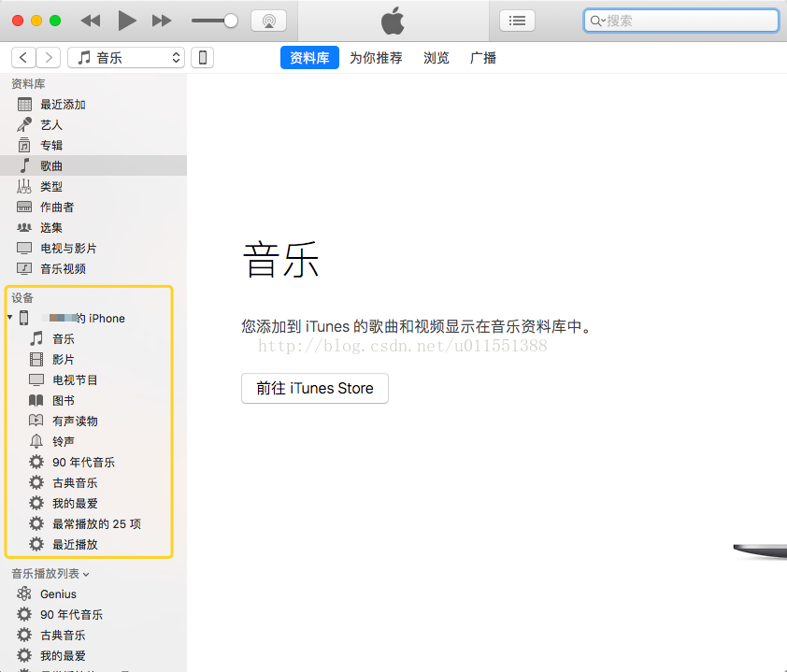The image size is (787, 672).
Task: Click the guitars icon for 类型
Action: pyautogui.click(x=24, y=186)
